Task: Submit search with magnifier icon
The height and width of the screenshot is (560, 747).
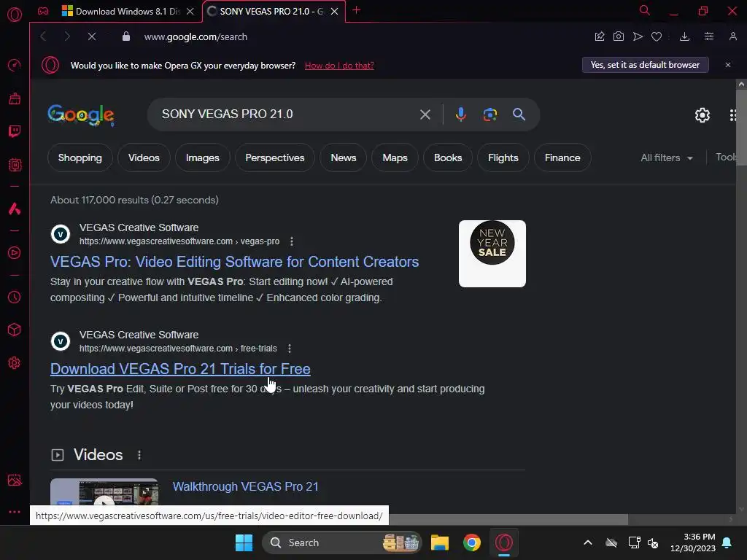Action: pyautogui.click(x=519, y=114)
